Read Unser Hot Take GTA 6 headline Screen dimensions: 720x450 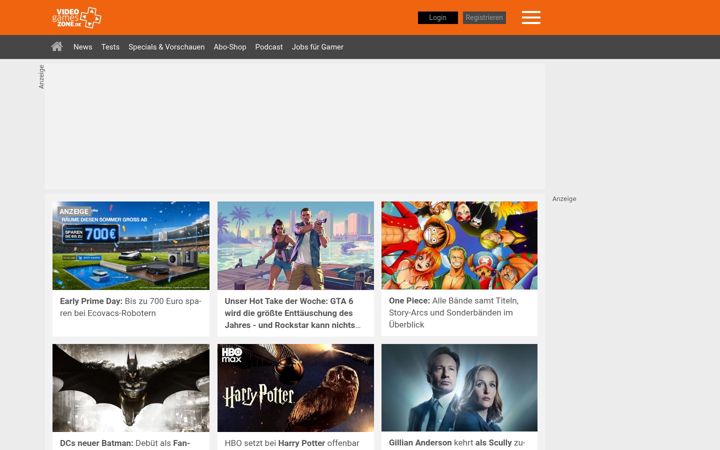[292, 313]
